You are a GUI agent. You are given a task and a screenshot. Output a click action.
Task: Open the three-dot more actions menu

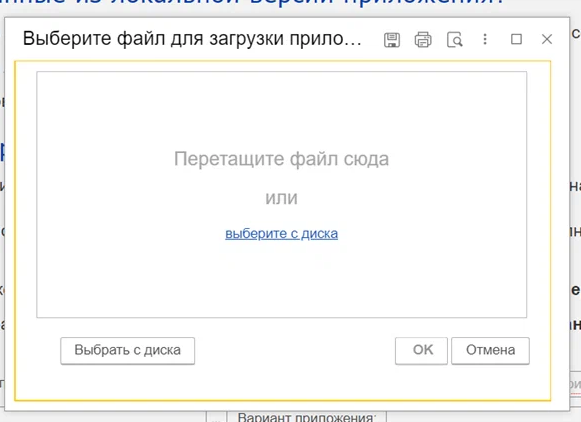point(485,39)
